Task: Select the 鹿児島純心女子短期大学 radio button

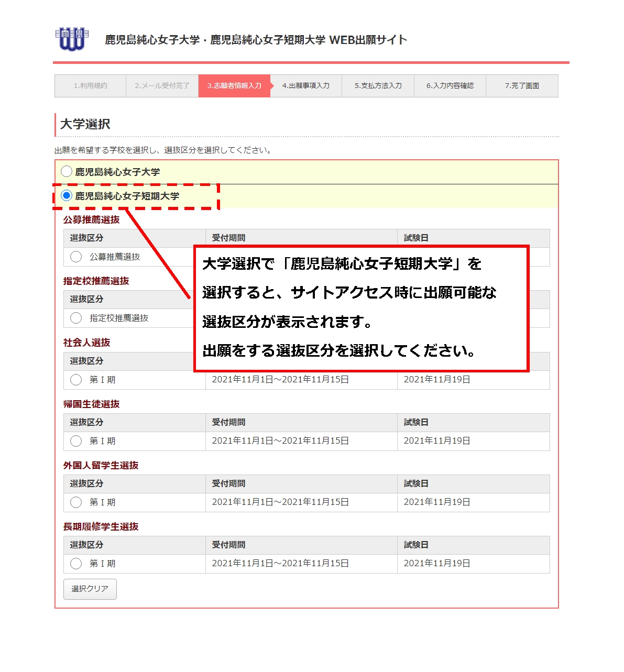Action: 67,195
